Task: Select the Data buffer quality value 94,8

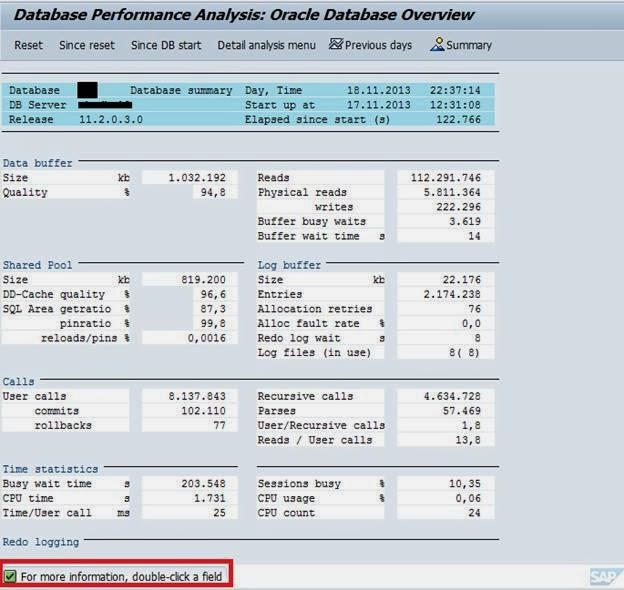Action: 213,192
